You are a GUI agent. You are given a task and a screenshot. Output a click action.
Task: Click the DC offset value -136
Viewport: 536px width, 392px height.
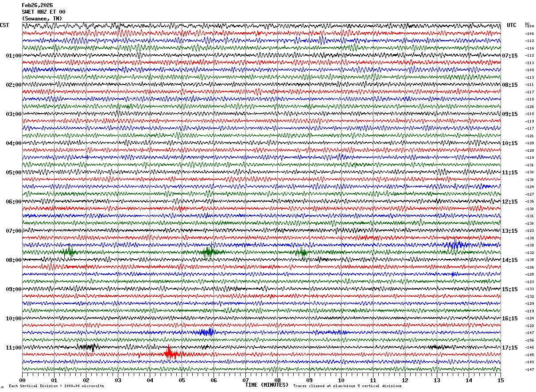pos(529,201)
